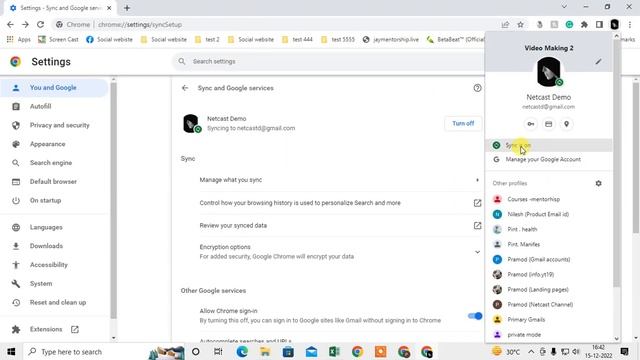640x360 pixels.
Task: Open Appearance settings section
Action: coord(54,144)
